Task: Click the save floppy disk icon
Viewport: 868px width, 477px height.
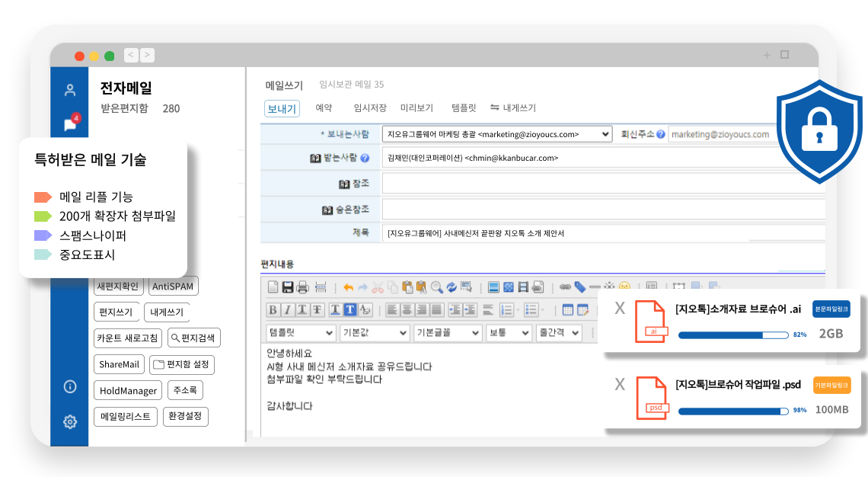Action: click(x=288, y=287)
